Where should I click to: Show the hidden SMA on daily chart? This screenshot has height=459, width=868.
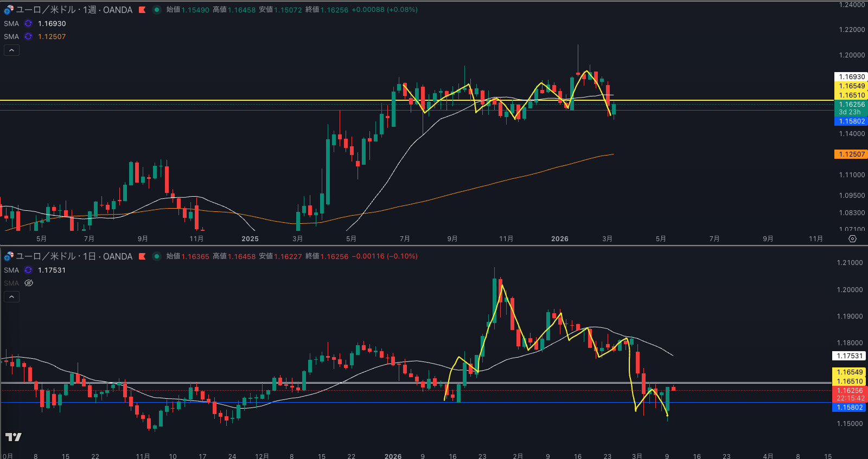pos(29,283)
